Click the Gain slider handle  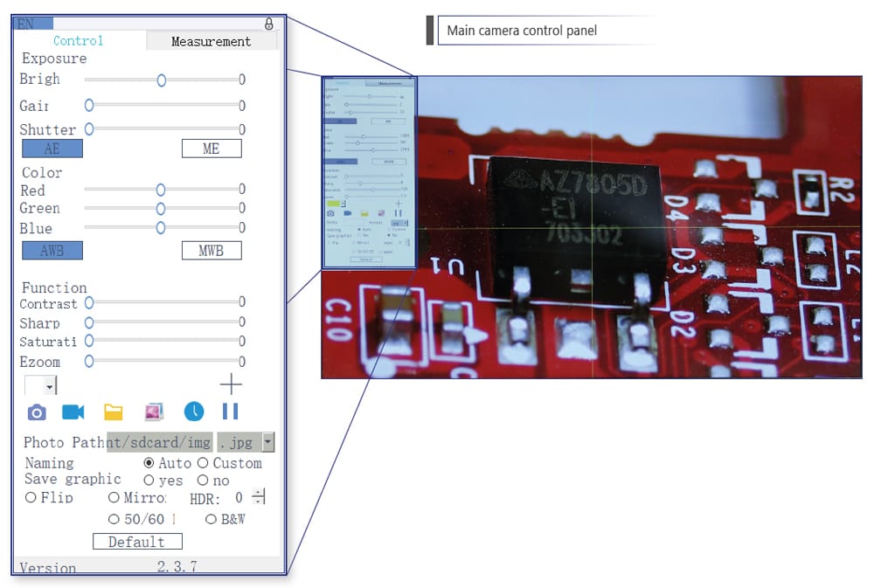pyautogui.click(x=89, y=105)
